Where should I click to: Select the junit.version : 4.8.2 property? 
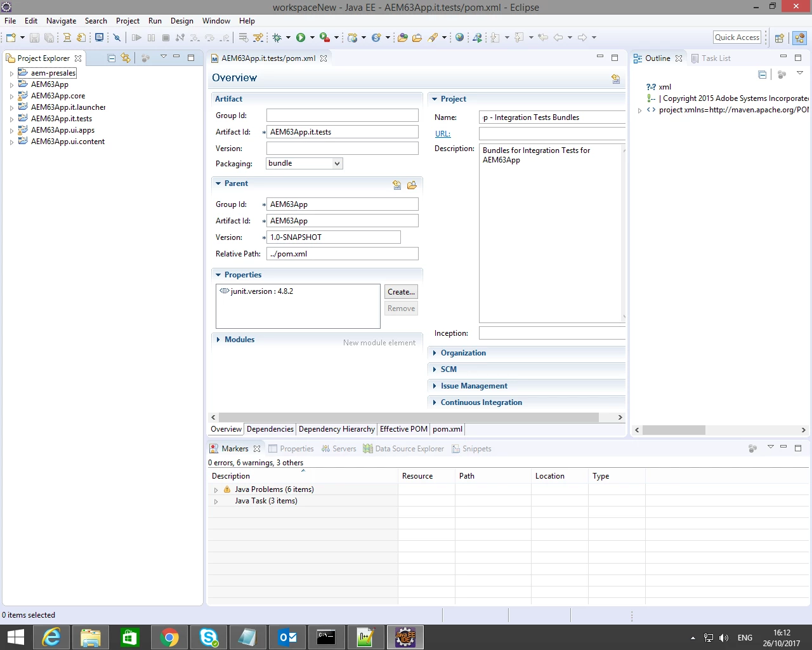[x=257, y=291]
